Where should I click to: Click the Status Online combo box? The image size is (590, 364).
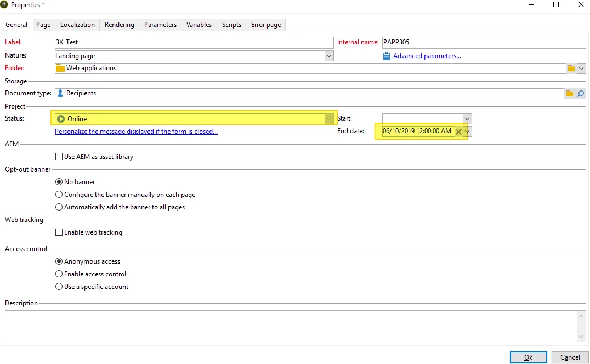pos(194,119)
